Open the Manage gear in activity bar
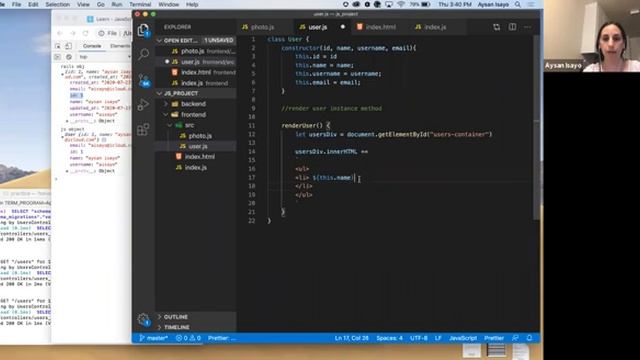Screen dimensions: 640x360 tap(143, 319)
